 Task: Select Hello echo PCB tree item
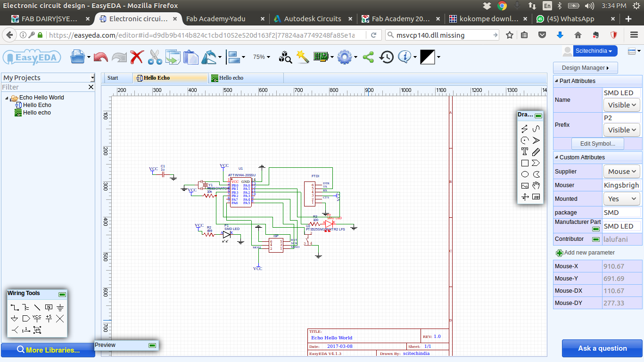[37, 113]
